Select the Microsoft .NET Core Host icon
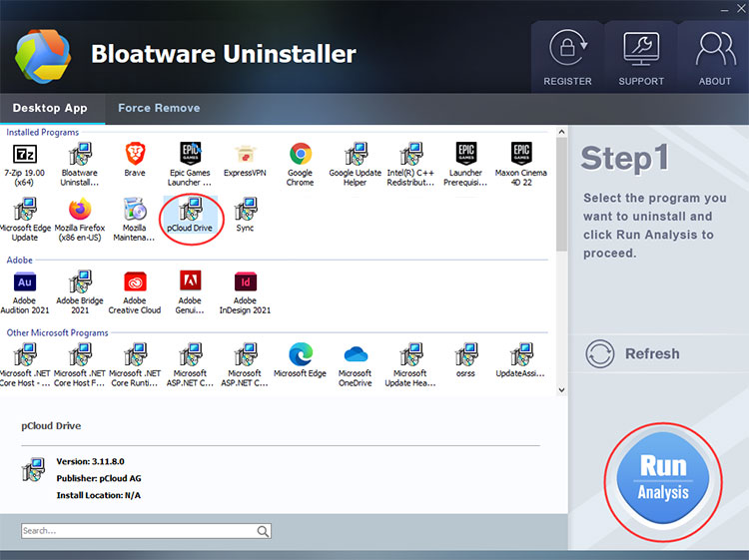The height and width of the screenshot is (560, 749). coord(24,354)
